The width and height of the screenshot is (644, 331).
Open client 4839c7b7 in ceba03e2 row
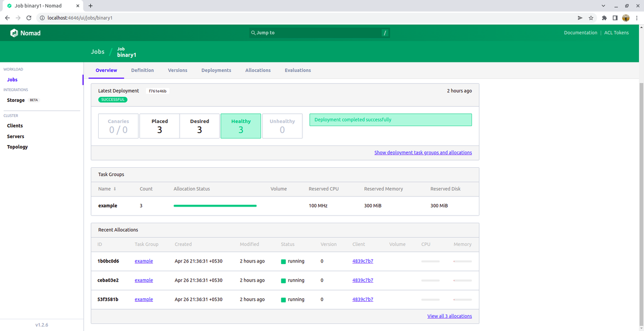pyautogui.click(x=363, y=280)
